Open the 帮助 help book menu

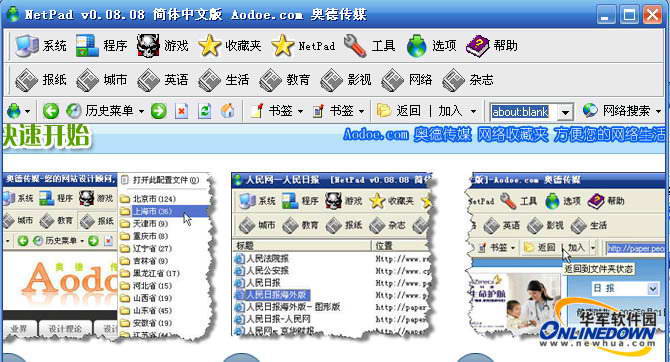[x=492, y=46]
